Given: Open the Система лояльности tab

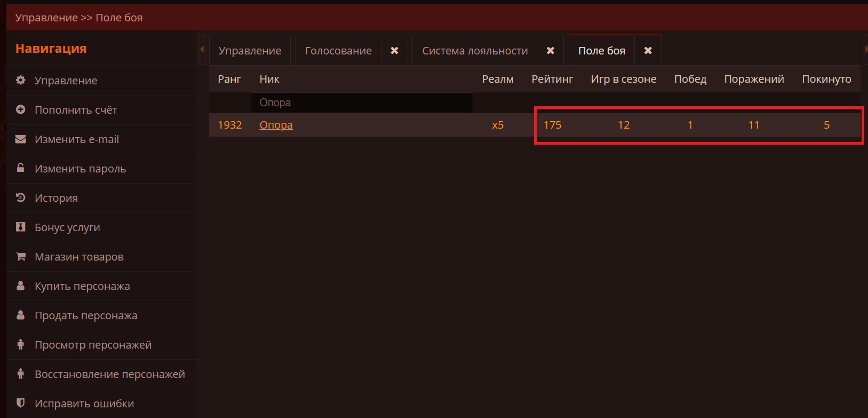Looking at the screenshot, I should pyautogui.click(x=475, y=51).
